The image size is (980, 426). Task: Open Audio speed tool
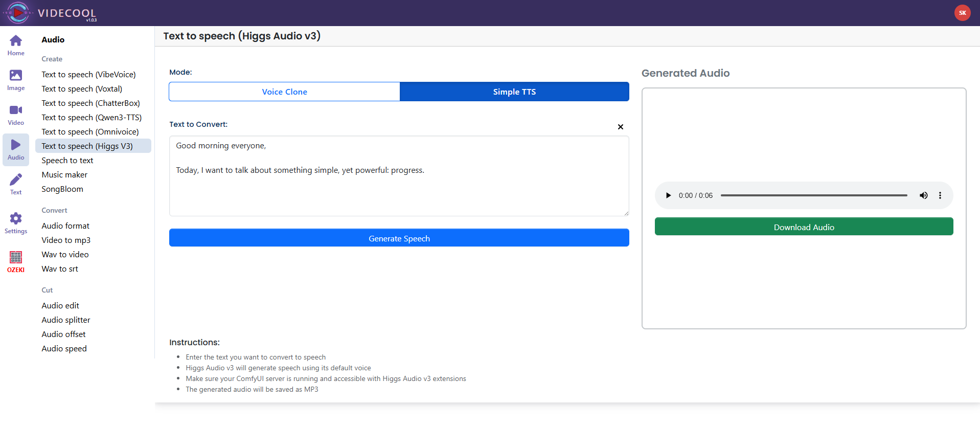pos(64,349)
